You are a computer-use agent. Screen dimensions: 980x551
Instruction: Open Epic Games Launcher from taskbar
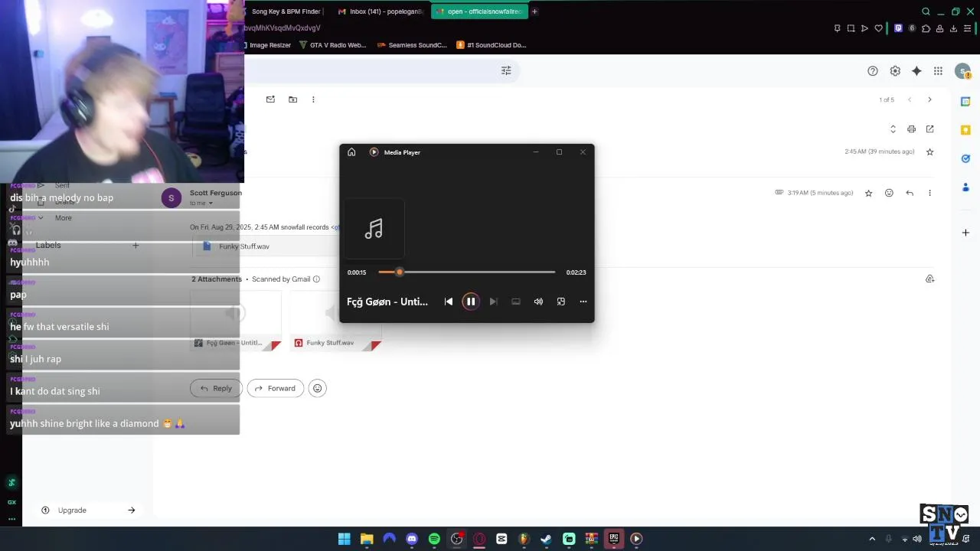click(x=613, y=539)
